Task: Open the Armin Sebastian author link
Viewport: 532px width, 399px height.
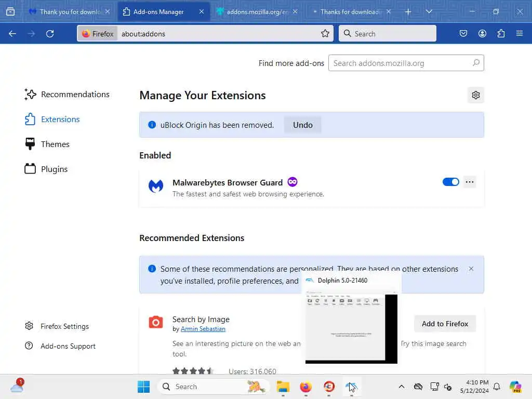Action: coord(203,329)
